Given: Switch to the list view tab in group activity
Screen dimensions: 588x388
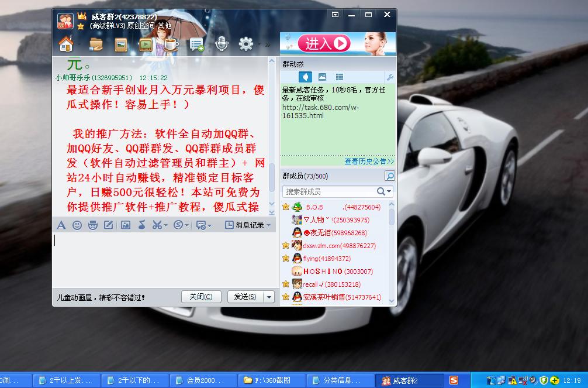Looking at the screenshot, I should [x=339, y=77].
